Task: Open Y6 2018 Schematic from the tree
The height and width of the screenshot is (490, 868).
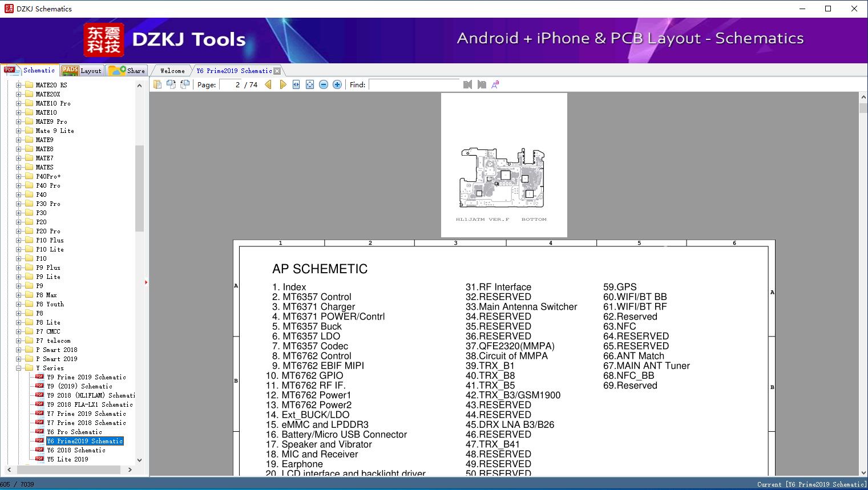Action: pos(76,450)
